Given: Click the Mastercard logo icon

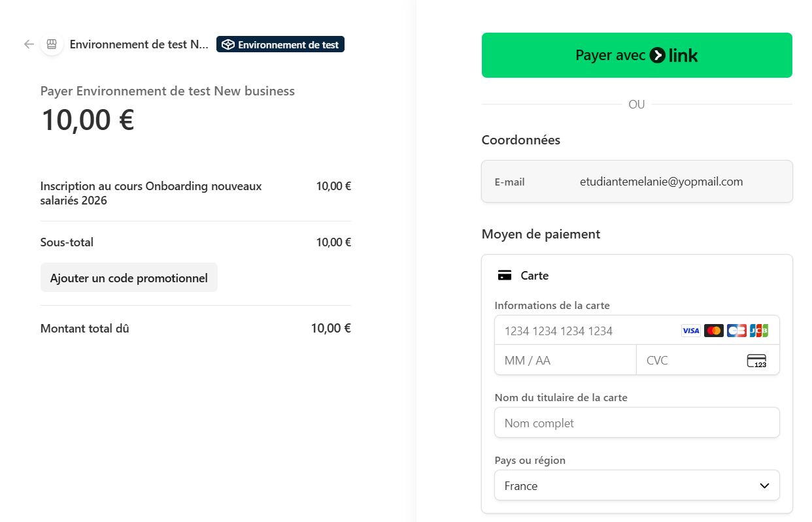Looking at the screenshot, I should (714, 331).
